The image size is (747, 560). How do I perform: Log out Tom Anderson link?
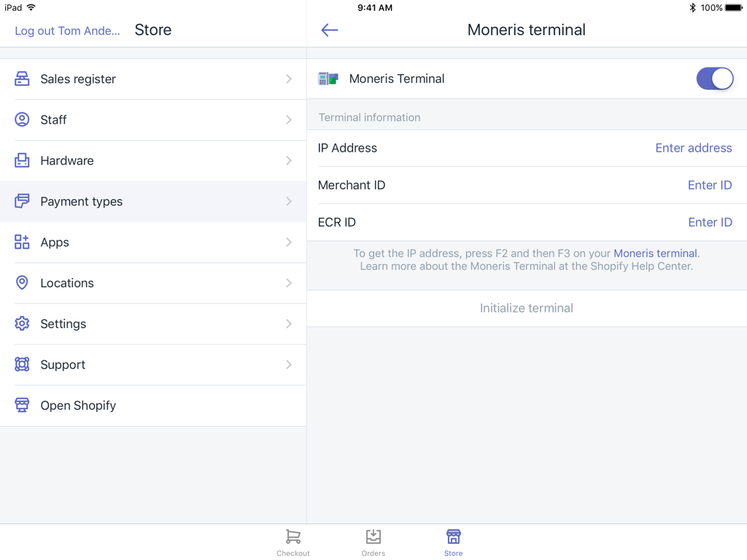click(67, 31)
